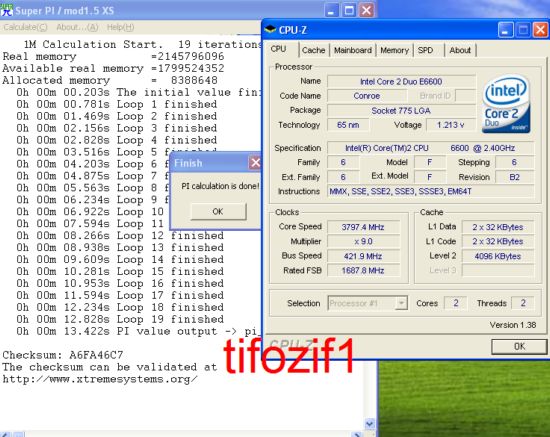Close the CPU-Z window
The height and width of the screenshot is (437, 550).
click(x=541, y=30)
